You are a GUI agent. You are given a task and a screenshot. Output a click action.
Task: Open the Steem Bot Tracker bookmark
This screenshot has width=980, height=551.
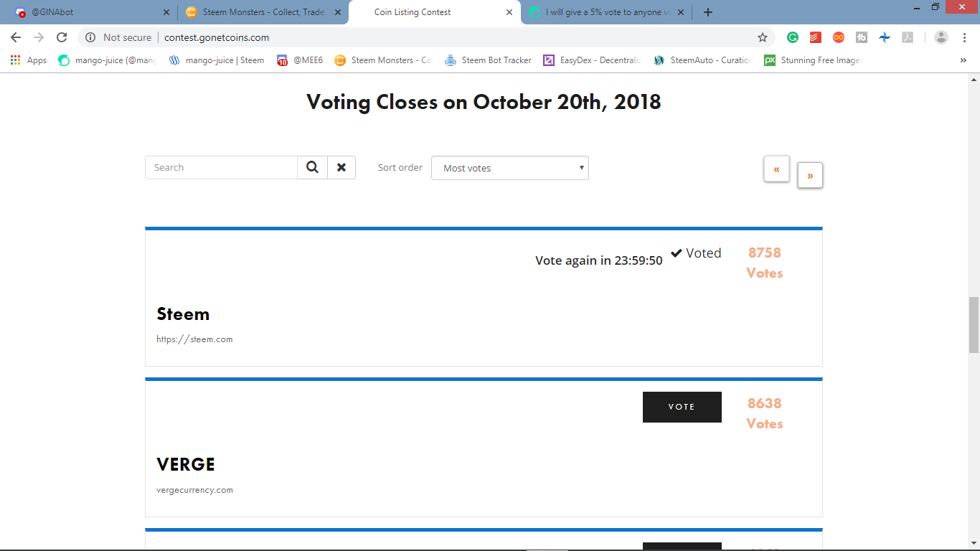point(489,60)
